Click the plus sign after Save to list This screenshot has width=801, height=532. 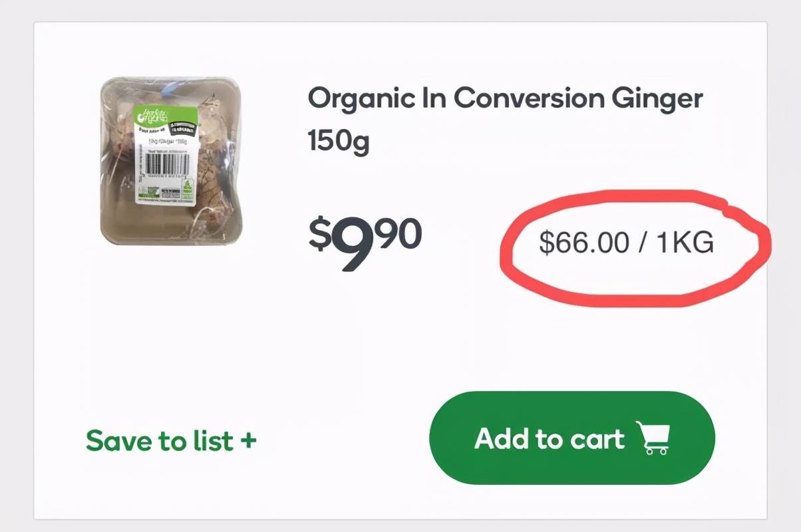tap(248, 440)
